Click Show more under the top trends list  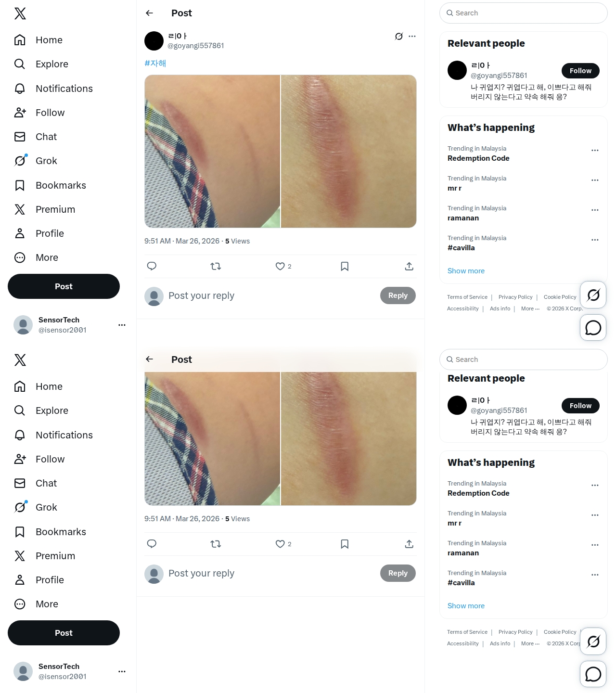[x=466, y=271]
